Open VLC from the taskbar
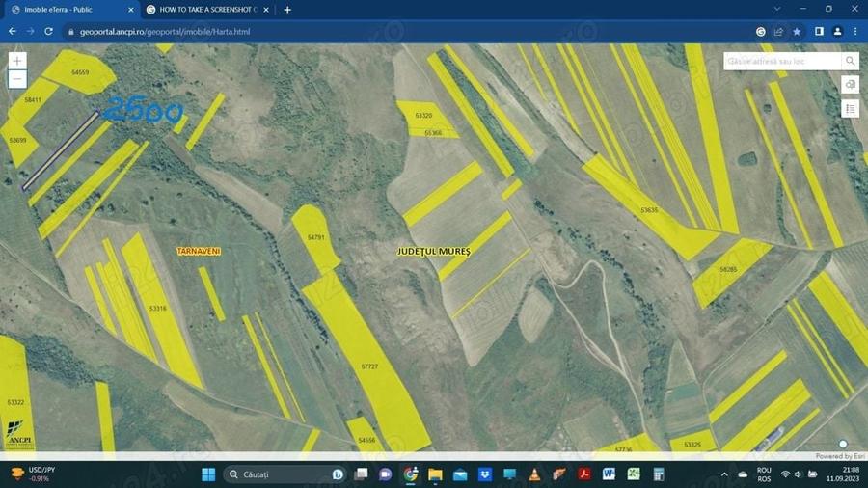Viewport: 868px width, 488px height. click(x=534, y=474)
